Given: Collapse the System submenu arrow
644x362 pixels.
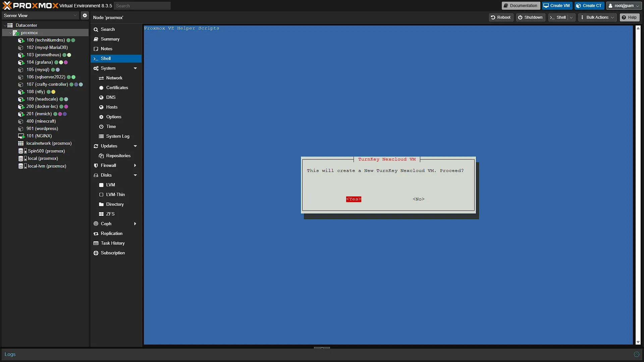Looking at the screenshot, I should point(135,68).
